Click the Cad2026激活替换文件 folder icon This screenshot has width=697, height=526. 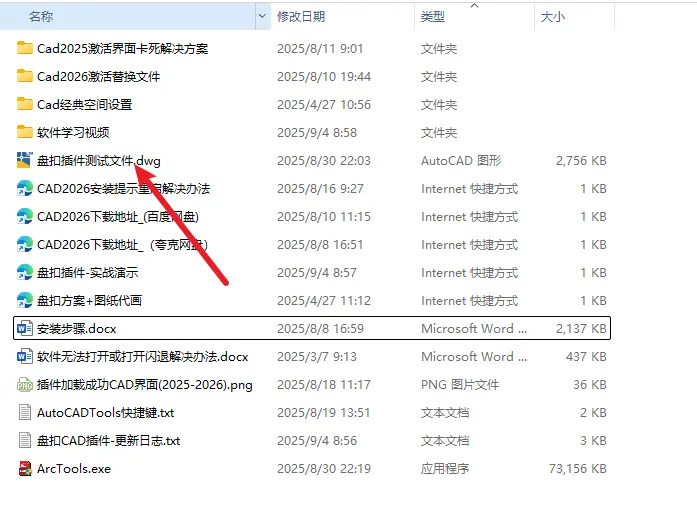pyautogui.click(x=24, y=76)
